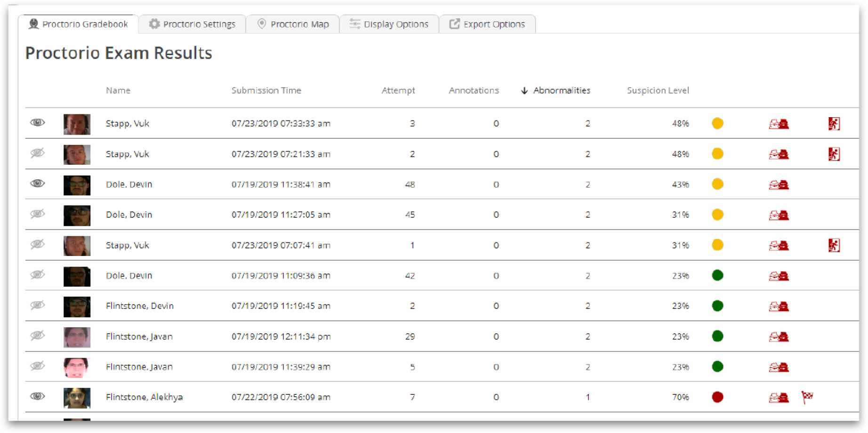Toggle visibility for Dole, Devin attempt 48
Screen dimensions: 868x433
point(38,183)
